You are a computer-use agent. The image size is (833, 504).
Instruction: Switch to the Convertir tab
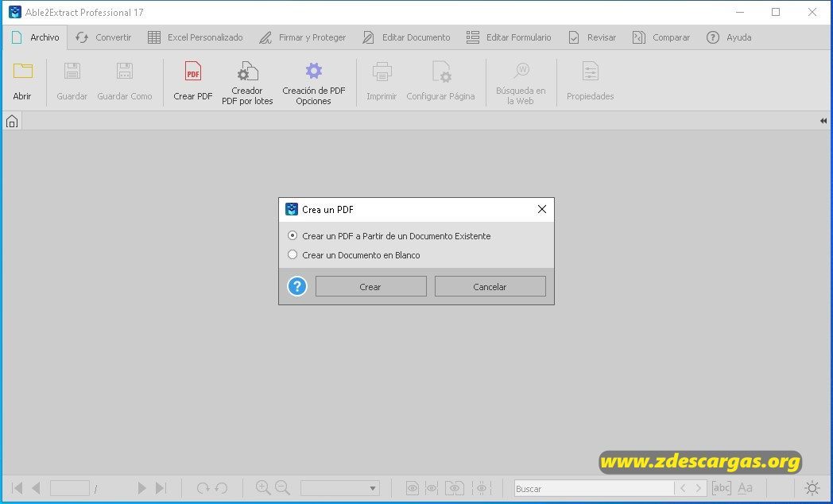click(x=103, y=37)
